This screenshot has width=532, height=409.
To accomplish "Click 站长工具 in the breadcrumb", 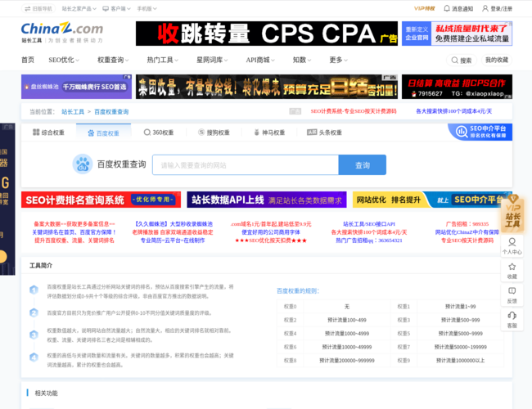I will tap(73, 111).
